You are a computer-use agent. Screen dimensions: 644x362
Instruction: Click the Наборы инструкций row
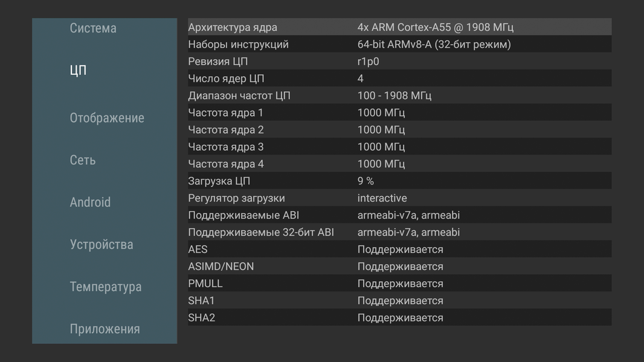tap(399, 45)
